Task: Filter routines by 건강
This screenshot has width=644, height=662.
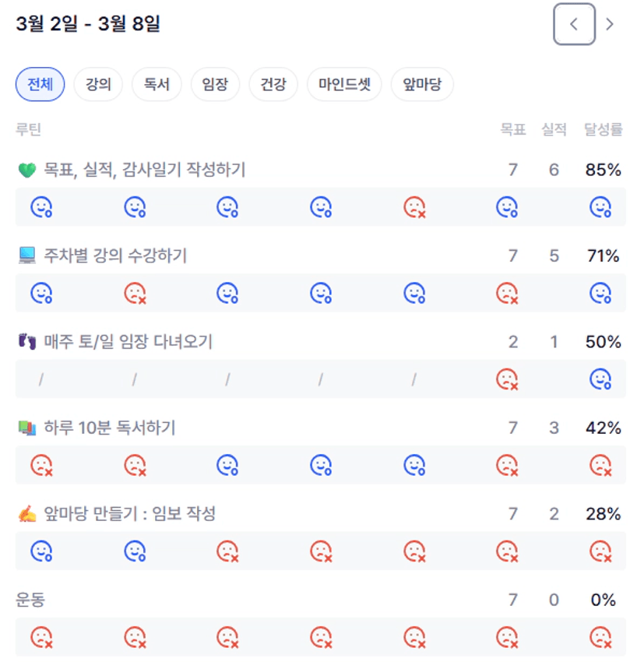Action: 273,85
